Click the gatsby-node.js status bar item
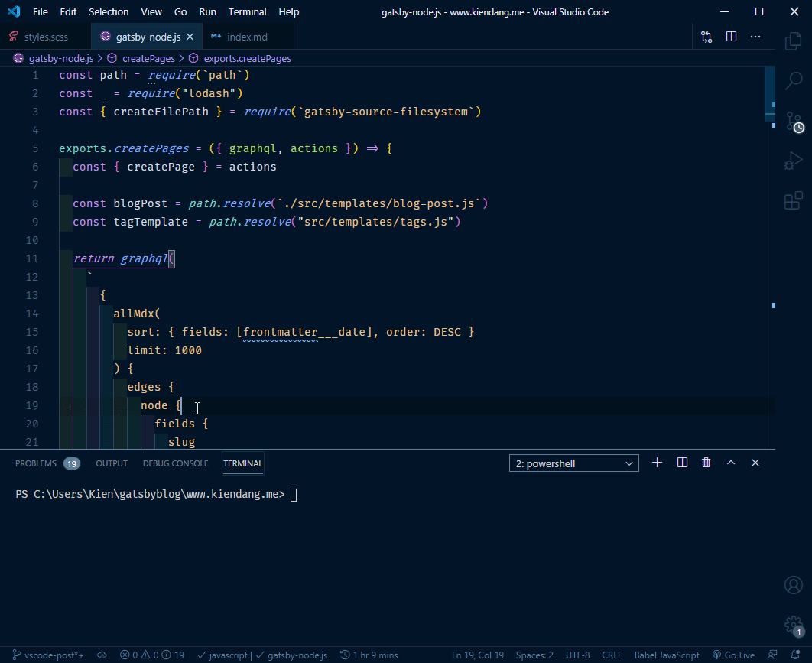Viewport: 812px width, 663px height. coord(291,655)
